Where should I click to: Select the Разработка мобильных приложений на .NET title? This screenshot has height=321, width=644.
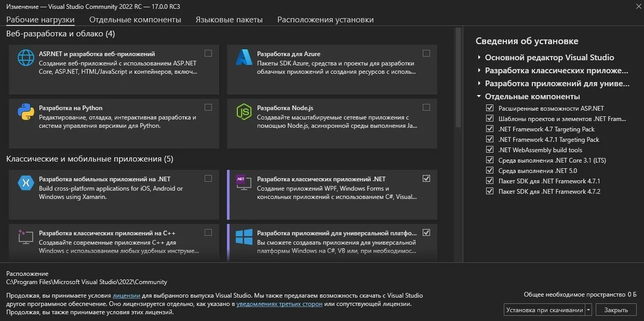(104, 179)
